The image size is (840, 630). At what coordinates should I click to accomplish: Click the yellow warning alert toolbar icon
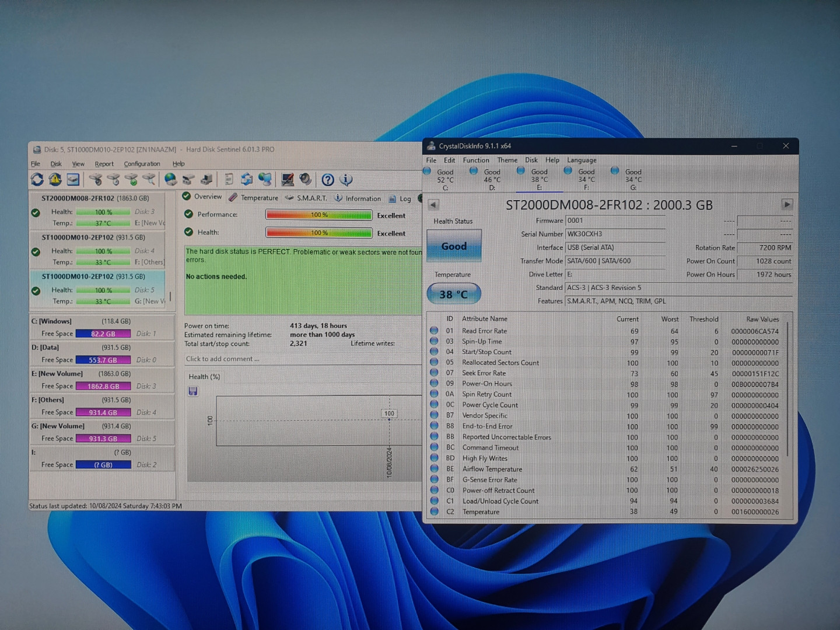[55, 180]
